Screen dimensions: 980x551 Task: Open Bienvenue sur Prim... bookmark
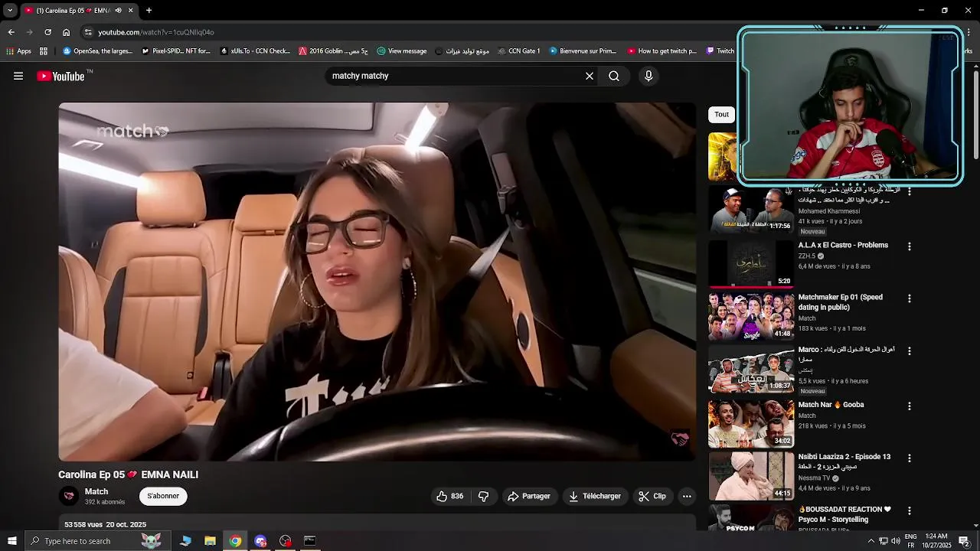[582, 51]
